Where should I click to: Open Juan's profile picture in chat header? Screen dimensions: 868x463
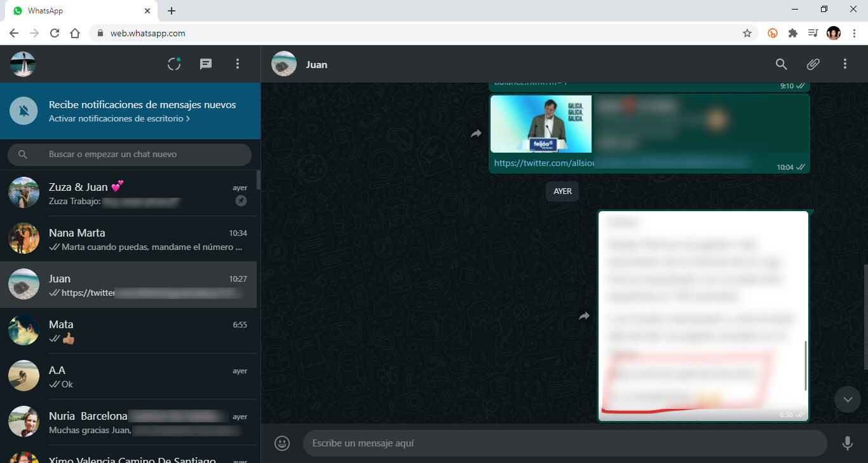click(x=284, y=64)
